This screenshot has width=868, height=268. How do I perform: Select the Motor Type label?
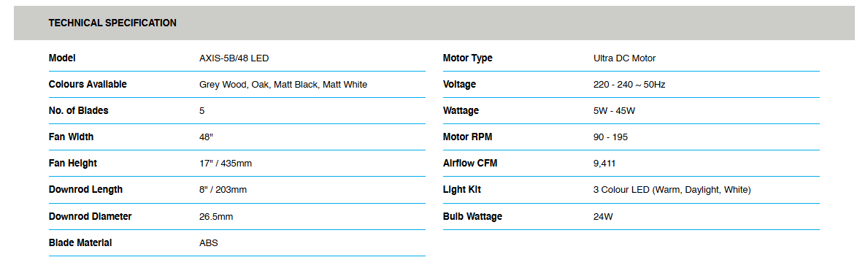(467, 58)
